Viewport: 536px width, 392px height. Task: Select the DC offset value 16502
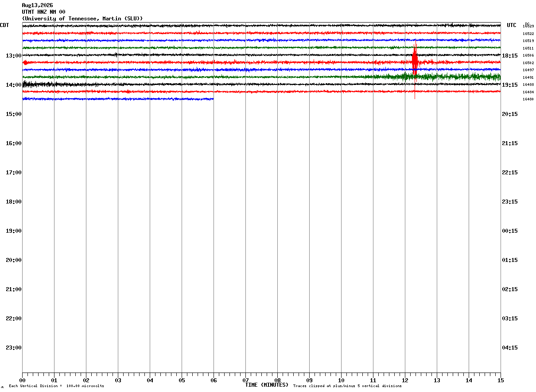point(528,63)
